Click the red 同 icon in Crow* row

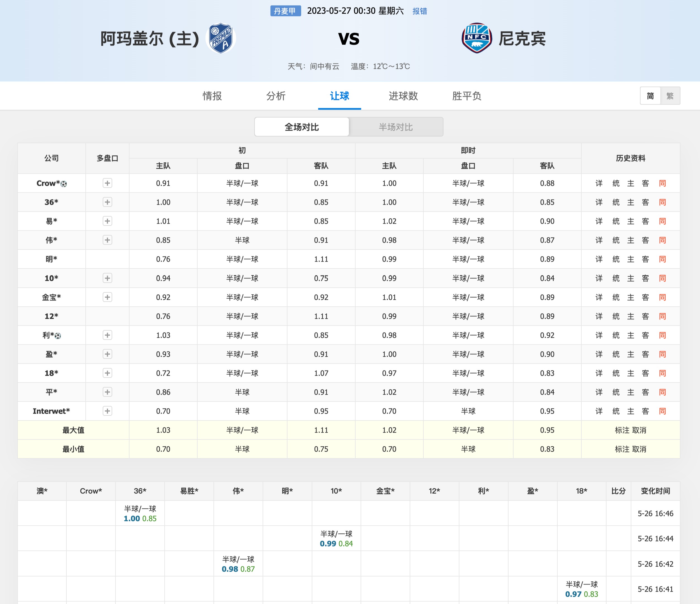[x=662, y=183]
